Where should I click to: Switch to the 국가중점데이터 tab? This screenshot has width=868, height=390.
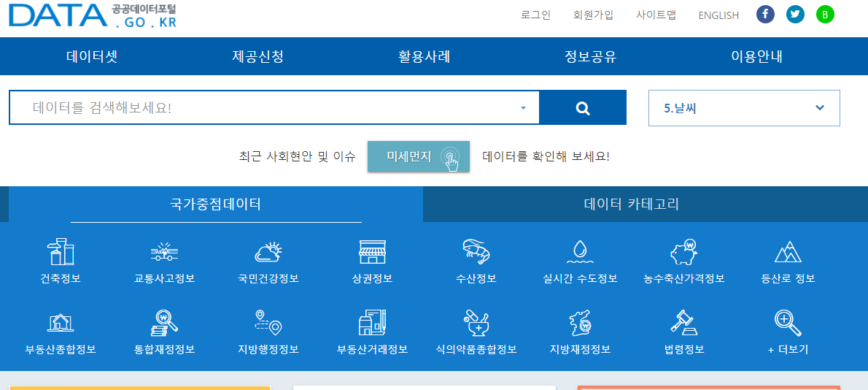[216, 204]
